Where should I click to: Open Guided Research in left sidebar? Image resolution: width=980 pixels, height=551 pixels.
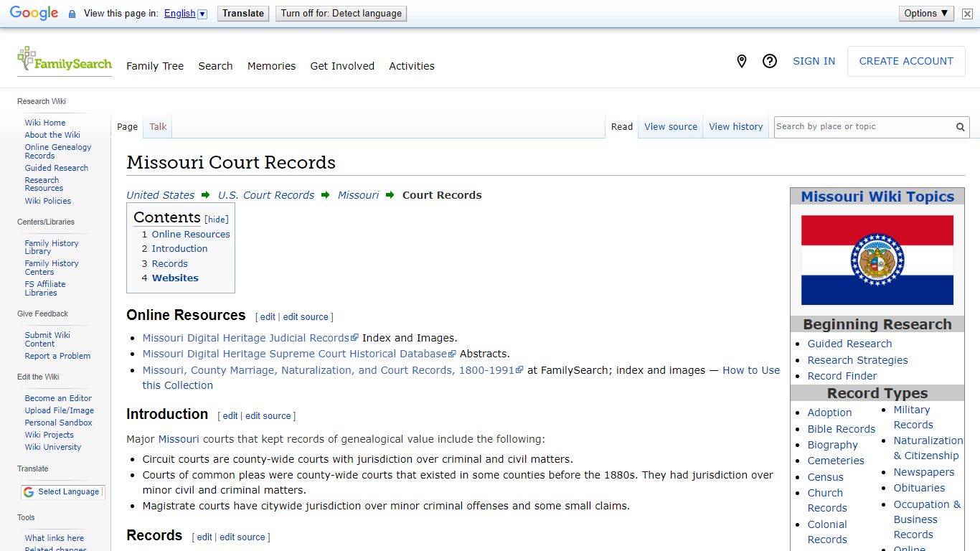[57, 168]
